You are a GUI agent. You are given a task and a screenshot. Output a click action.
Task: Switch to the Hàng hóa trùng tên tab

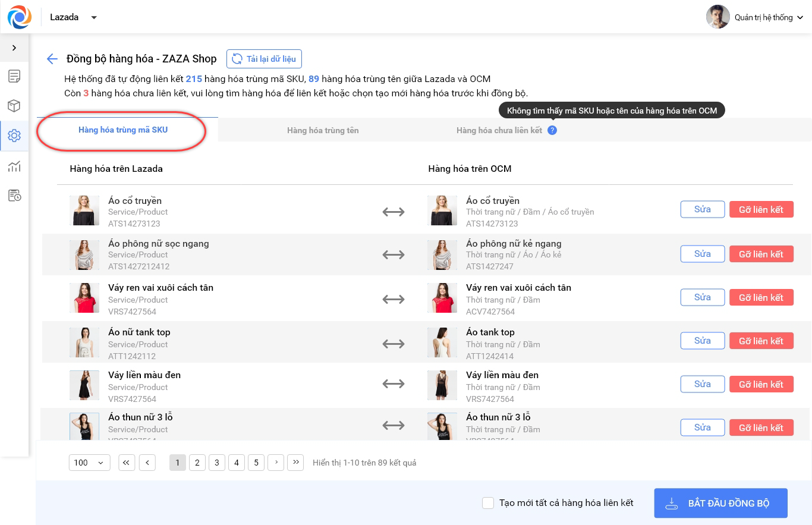[x=323, y=130]
